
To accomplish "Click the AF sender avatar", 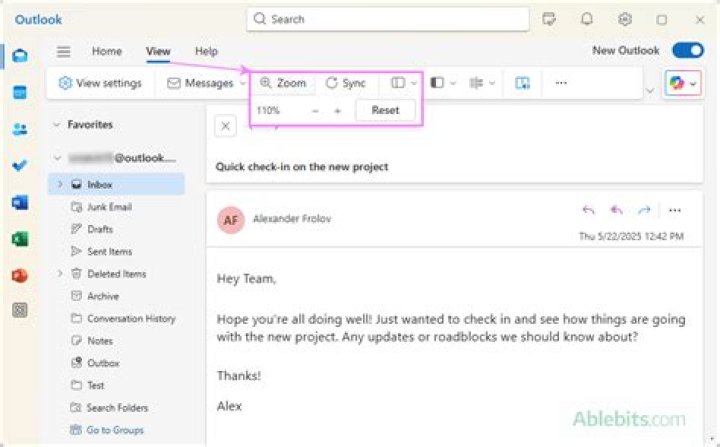I will [231, 220].
